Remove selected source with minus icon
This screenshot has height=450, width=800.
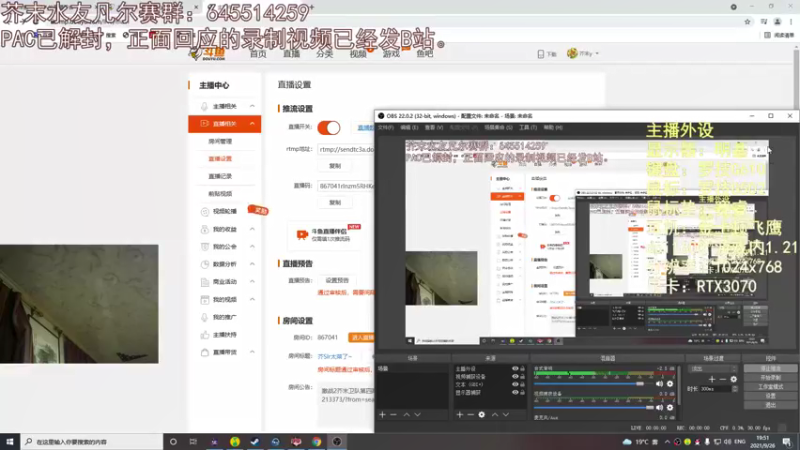pyautogui.click(x=470, y=415)
